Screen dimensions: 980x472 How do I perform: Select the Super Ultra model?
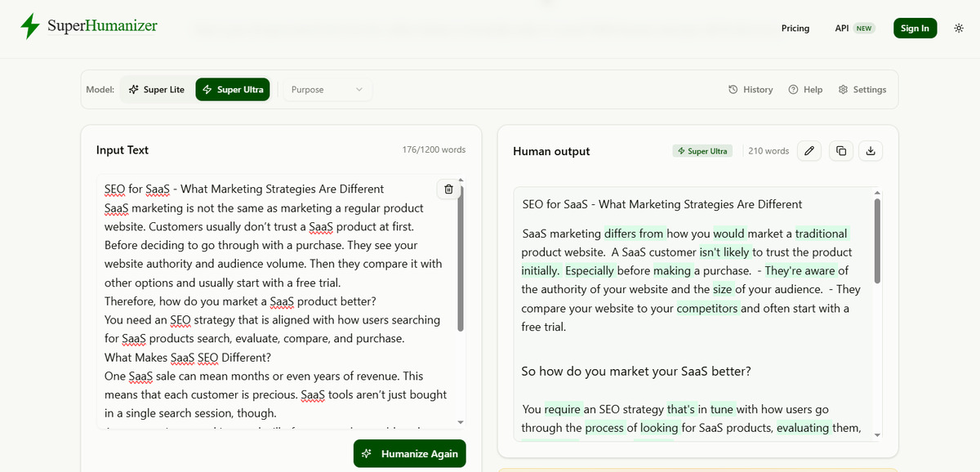point(233,90)
